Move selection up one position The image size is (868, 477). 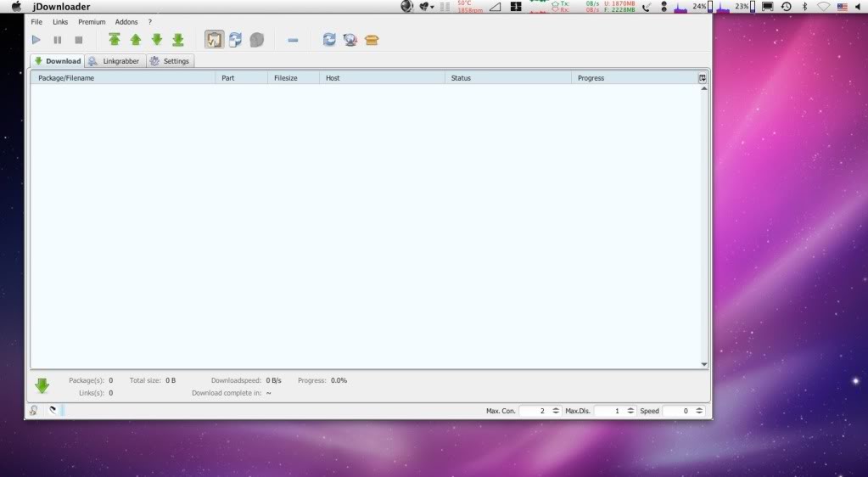pyautogui.click(x=136, y=39)
